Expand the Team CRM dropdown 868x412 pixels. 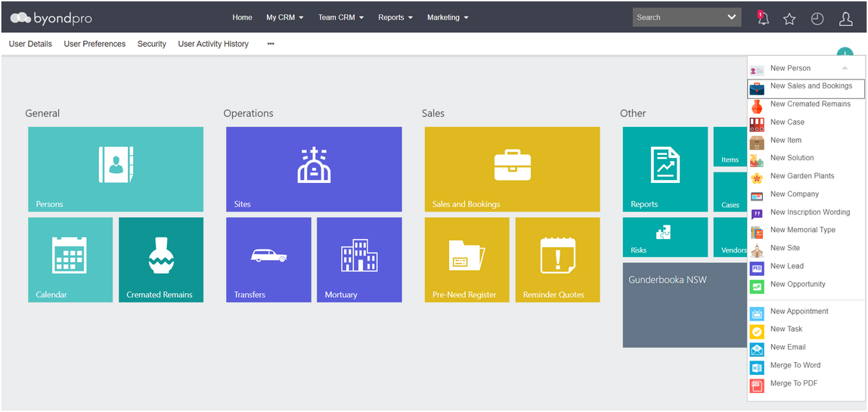[340, 17]
